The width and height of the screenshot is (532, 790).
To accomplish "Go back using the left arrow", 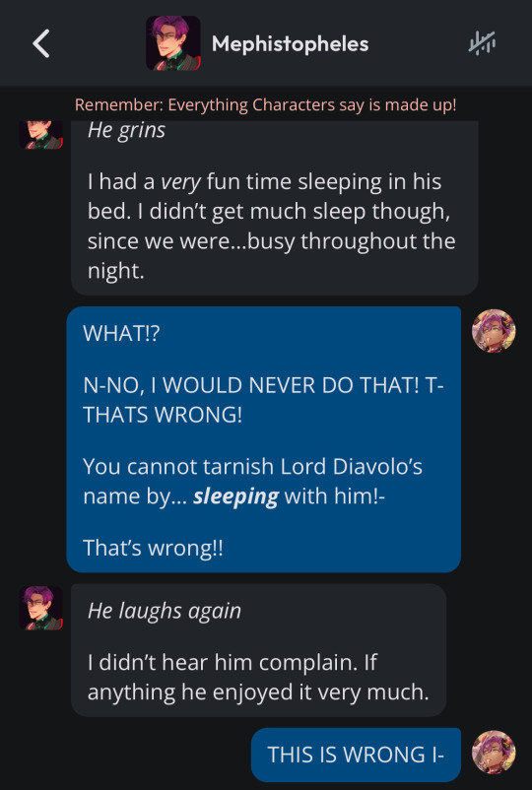I will pos(41,43).
